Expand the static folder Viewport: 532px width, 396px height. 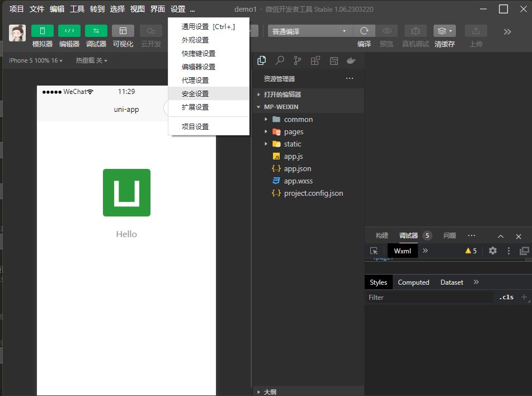(x=309, y=144)
